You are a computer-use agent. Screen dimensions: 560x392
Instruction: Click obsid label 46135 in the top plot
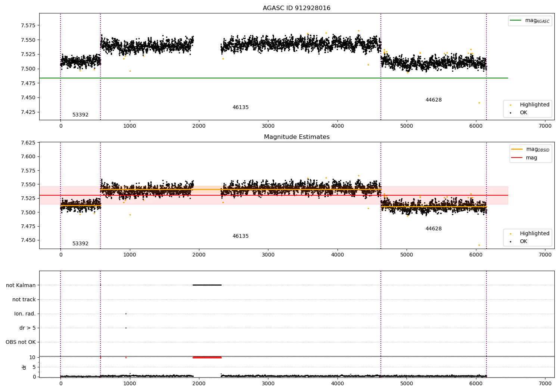[240, 107]
